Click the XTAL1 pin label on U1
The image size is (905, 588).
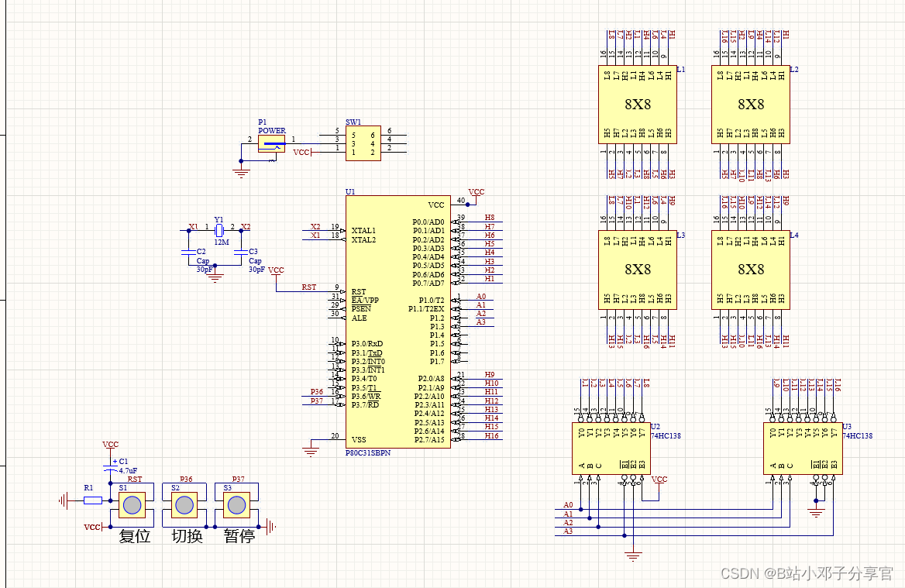[x=363, y=230]
